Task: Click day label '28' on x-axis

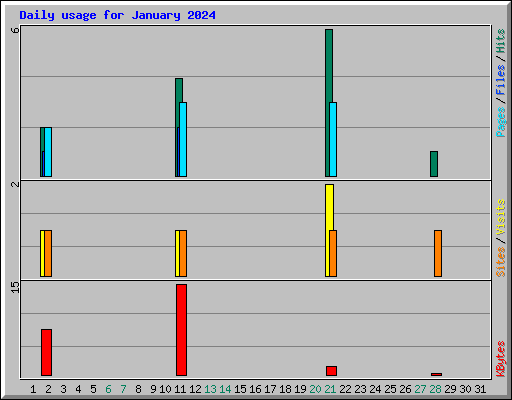Action: pyautogui.click(x=435, y=389)
